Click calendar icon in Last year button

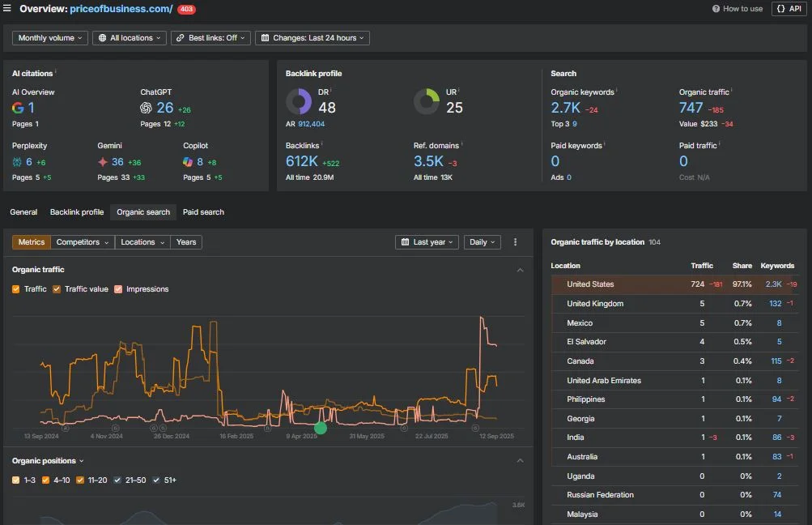coord(405,242)
